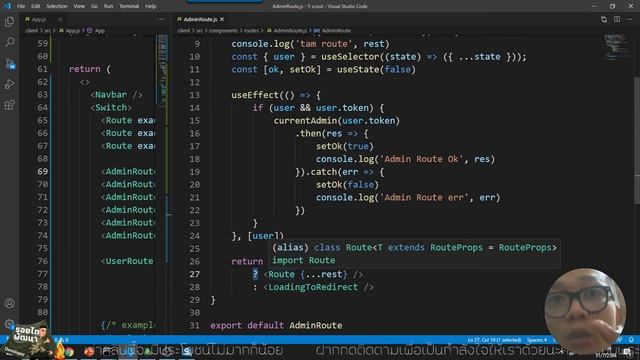This screenshot has height=360, width=640.
Task: Click '<LoadingToRedirect />' on line 28
Action: (318, 287)
